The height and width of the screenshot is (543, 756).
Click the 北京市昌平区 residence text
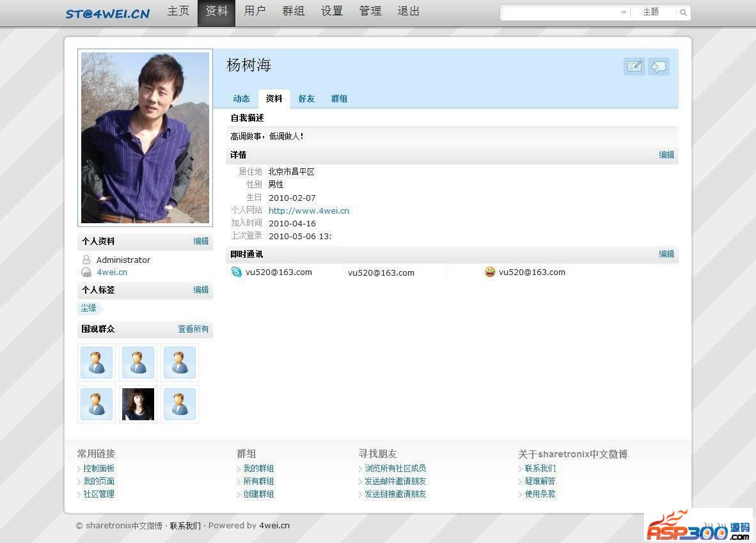click(x=291, y=171)
